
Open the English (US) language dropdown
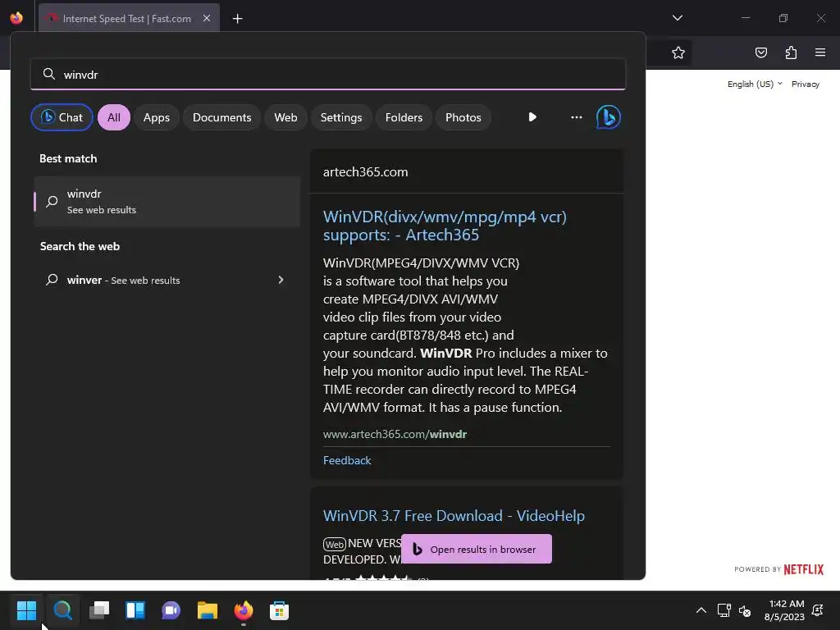tap(755, 84)
